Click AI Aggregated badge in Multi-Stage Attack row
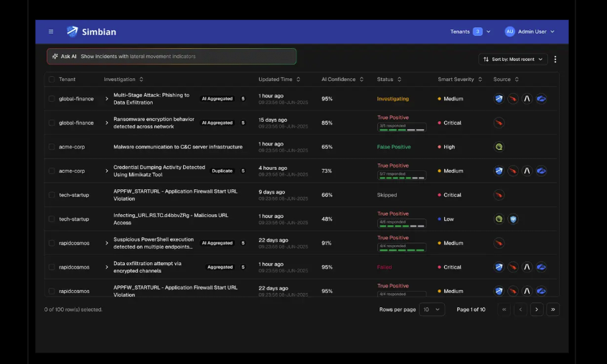Screen dimensions: 607x364 pos(217,99)
